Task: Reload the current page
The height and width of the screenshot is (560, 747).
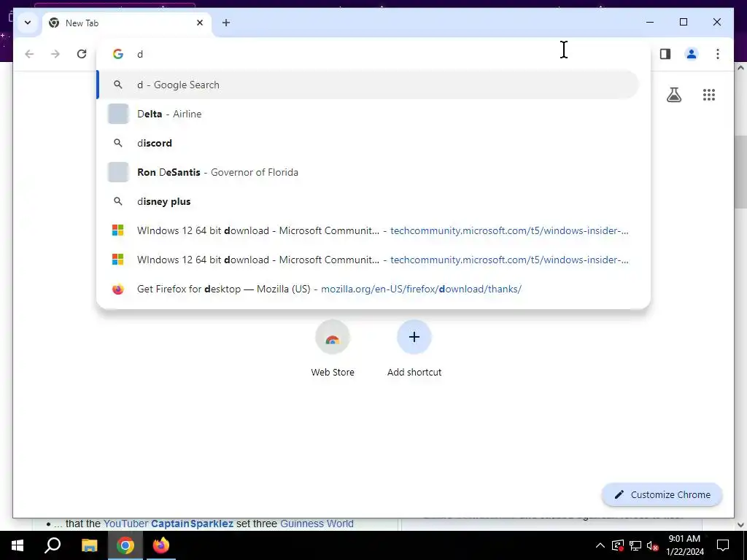Action: pos(82,54)
